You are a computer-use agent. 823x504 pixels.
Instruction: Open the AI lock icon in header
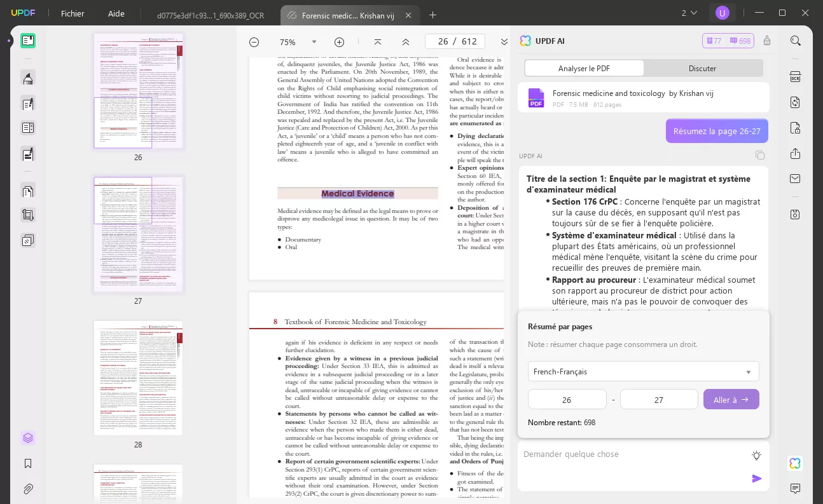(767, 41)
